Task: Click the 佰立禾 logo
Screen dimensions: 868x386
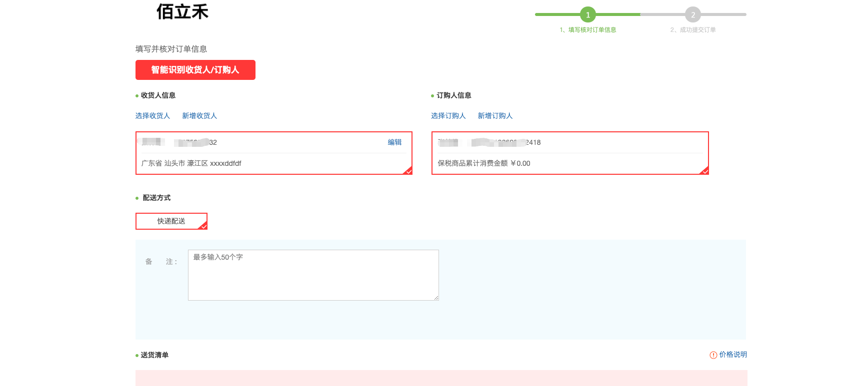Action: coord(182,11)
